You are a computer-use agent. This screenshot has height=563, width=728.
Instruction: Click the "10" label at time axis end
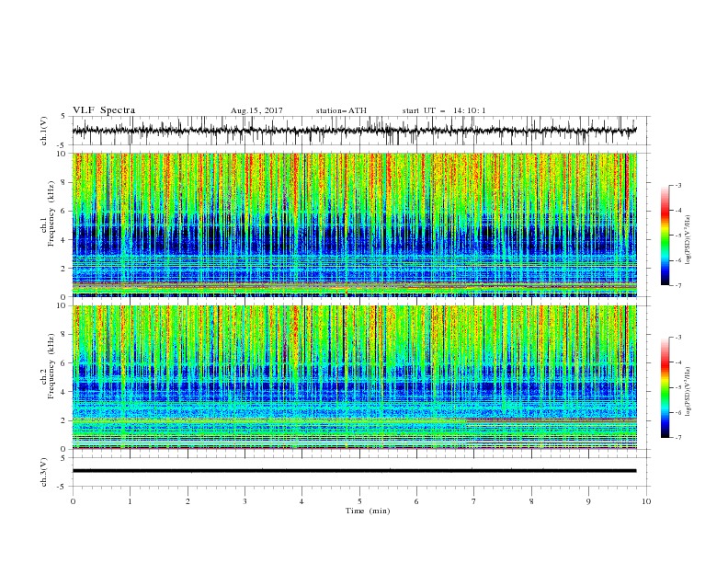(646, 501)
